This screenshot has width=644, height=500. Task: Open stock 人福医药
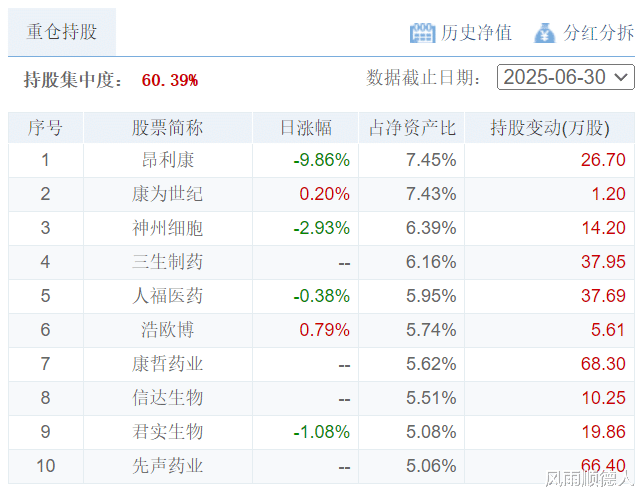(168, 296)
